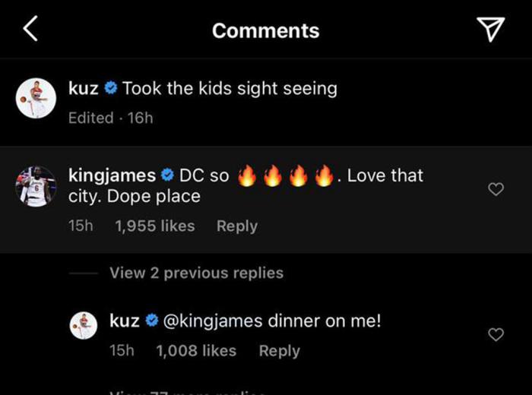Like kuz's dinner reply with the heart
The height and width of the screenshot is (395, 532).
tap(496, 334)
